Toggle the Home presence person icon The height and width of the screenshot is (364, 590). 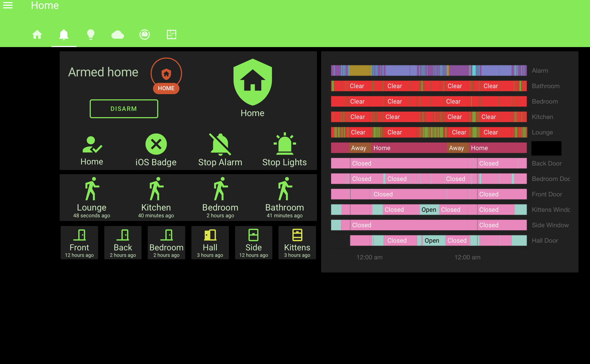pyautogui.click(x=92, y=145)
